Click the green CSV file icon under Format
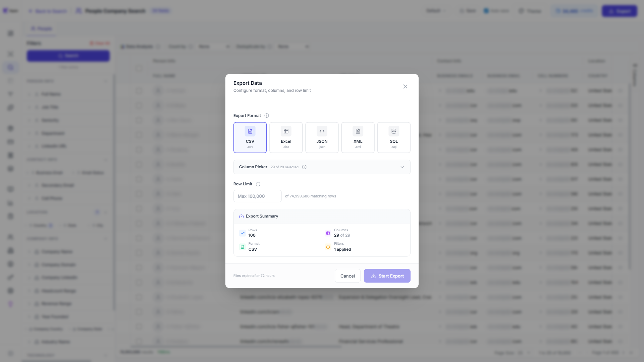Viewport: 644px width, 362px height. tap(243, 247)
